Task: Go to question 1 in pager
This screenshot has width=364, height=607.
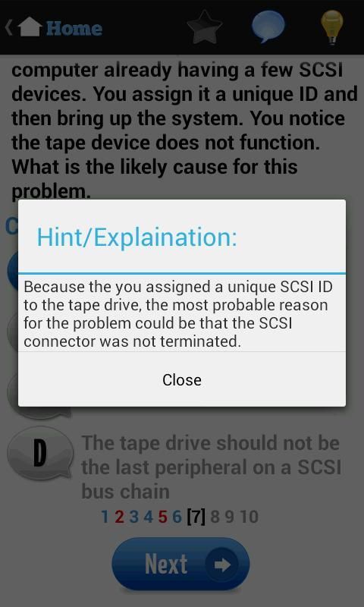Action: click(x=105, y=517)
